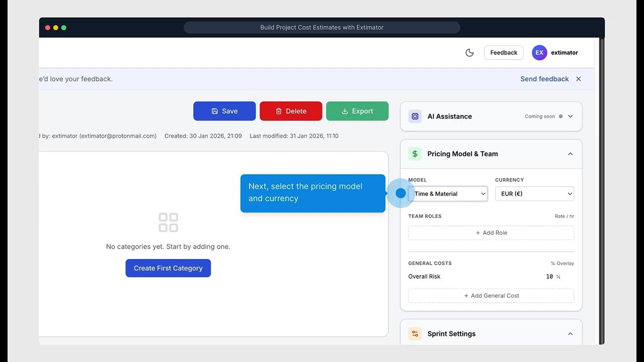The width and height of the screenshot is (644, 362).
Task: Open the Model dropdown Time & Material
Action: pyautogui.click(x=448, y=194)
